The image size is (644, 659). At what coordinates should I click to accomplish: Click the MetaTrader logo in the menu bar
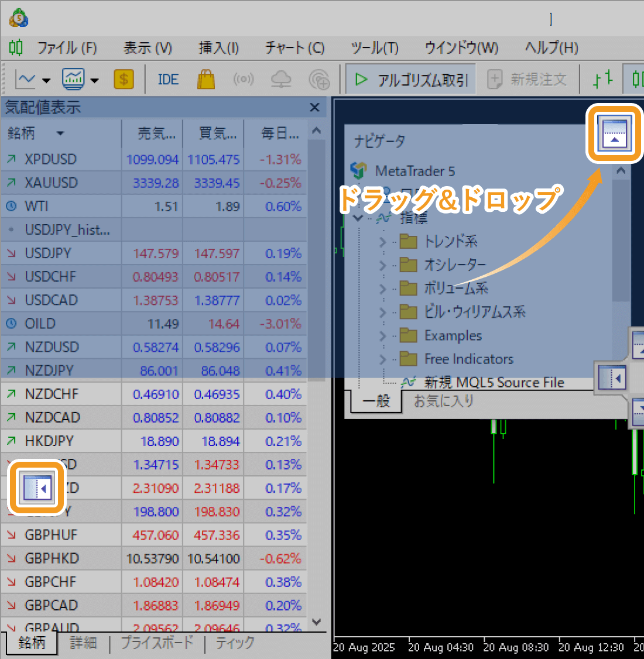pos(16,49)
